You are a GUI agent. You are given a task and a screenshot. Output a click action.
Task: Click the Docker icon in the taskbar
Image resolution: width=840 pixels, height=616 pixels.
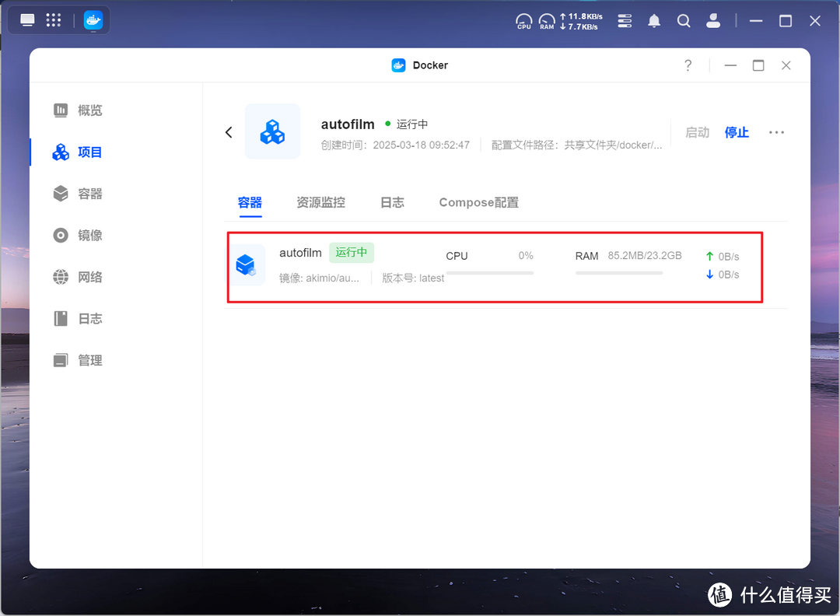pos(93,19)
